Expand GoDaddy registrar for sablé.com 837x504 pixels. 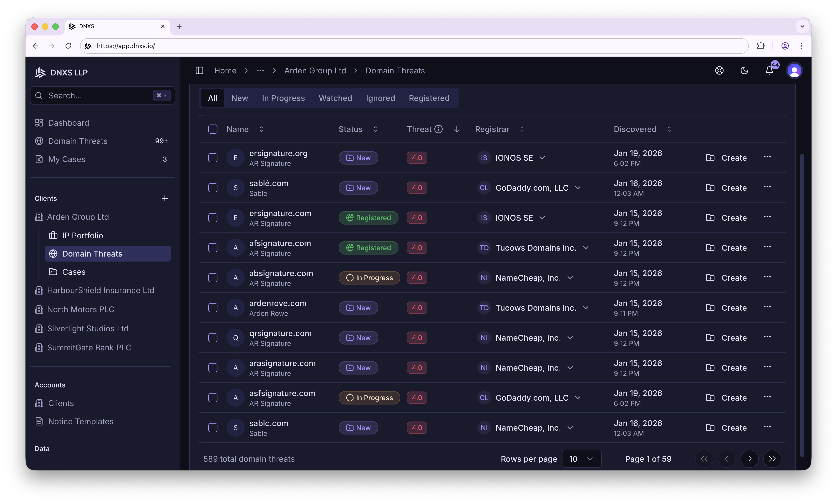(x=577, y=188)
